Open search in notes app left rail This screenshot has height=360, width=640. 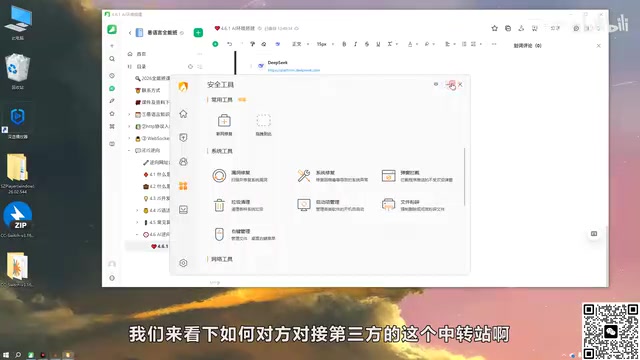[x=112, y=59]
